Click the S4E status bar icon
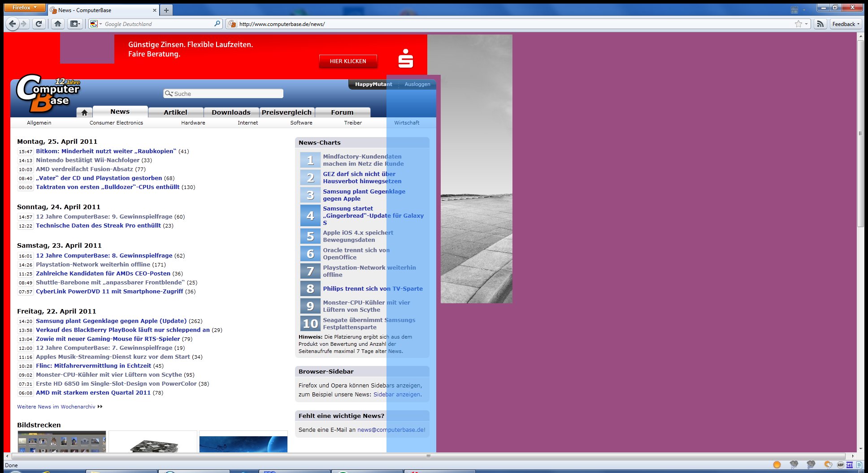Screen dimensions: 868x473 (850, 465)
